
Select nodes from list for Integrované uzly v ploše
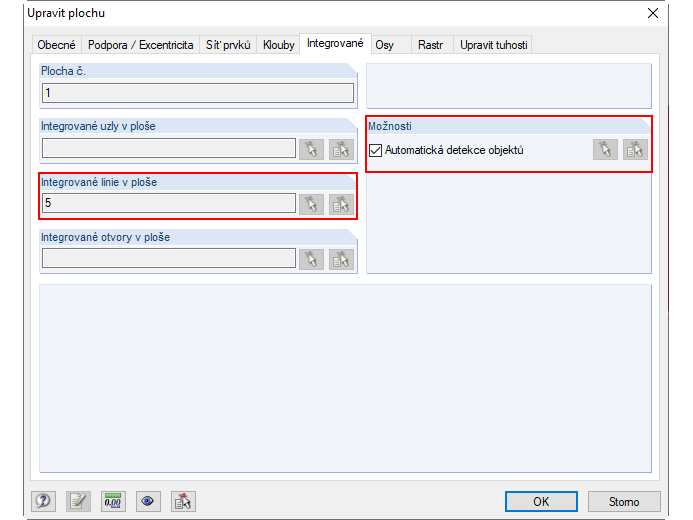(341, 149)
